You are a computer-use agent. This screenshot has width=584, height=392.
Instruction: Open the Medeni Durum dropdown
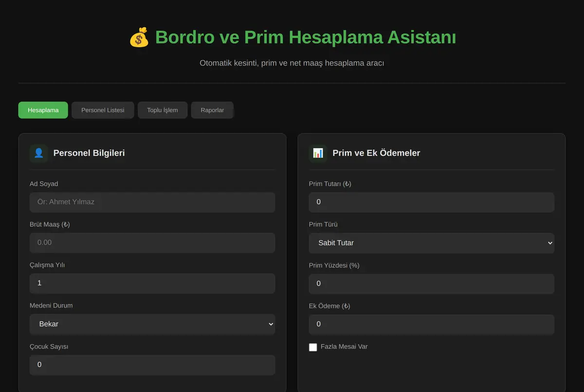tap(152, 324)
